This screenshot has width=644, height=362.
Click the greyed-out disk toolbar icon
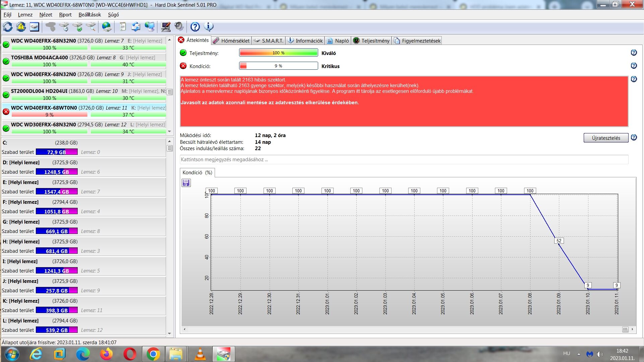click(x=51, y=27)
